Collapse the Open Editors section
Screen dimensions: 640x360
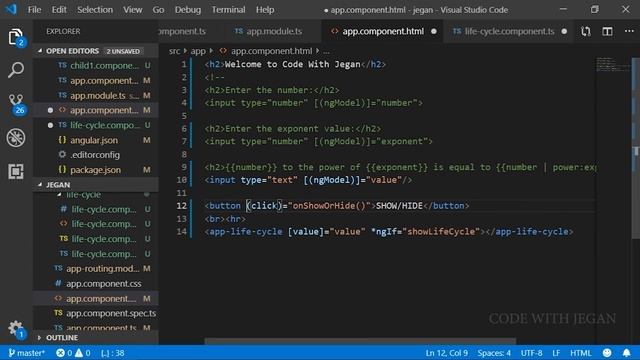40,51
